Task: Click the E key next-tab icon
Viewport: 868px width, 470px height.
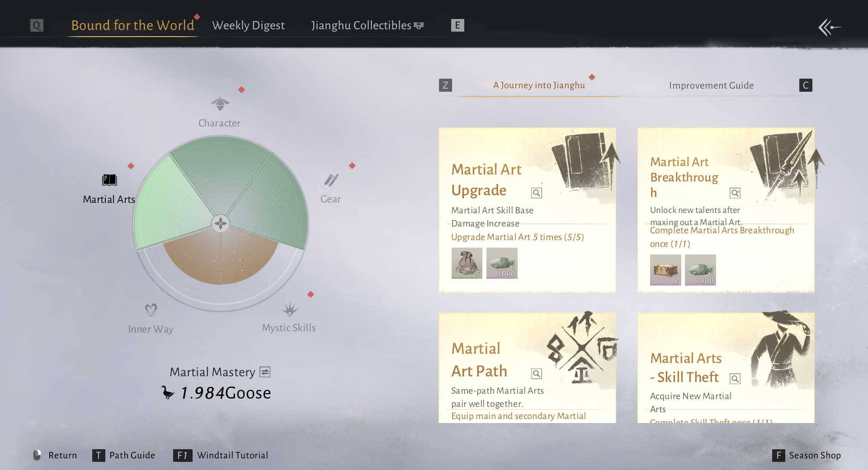Action: pyautogui.click(x=458, y=25)
